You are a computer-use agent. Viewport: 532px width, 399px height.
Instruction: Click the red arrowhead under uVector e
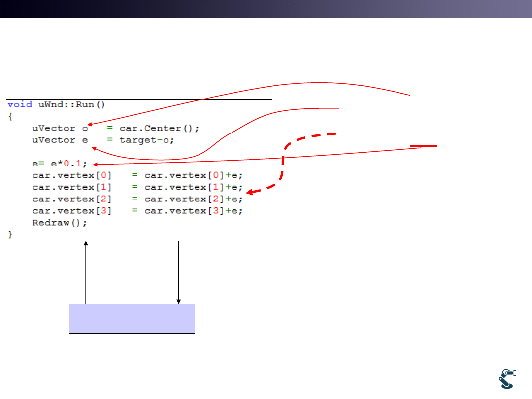pyautogui.click(x=95, y=149)
